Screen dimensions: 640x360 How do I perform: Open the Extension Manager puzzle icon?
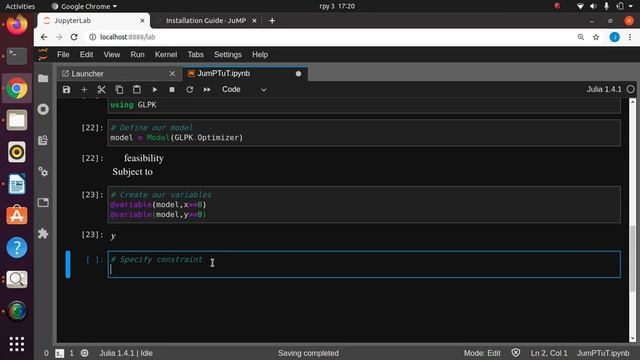tap(43, 233)
